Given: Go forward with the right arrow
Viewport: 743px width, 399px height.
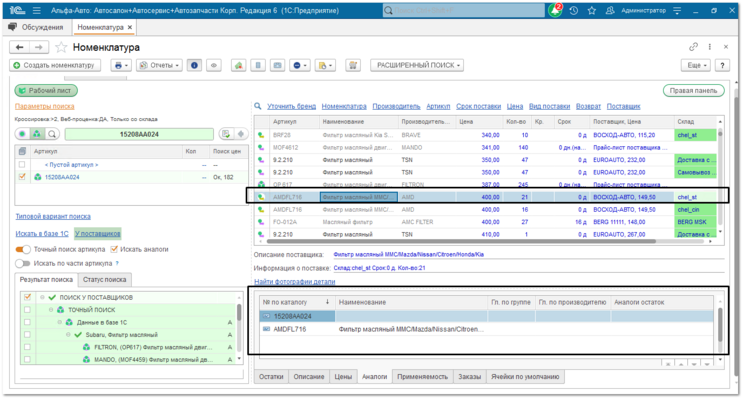Looking at the screenshot, I should (x=39, y=47).
